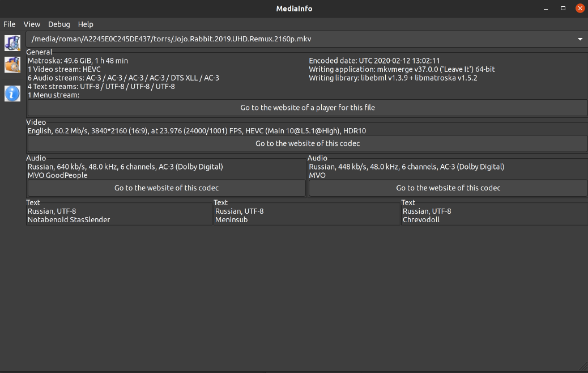Open codec website for MVO GoodPeople audio
This screenshot has width=588, height=373.
pyautogui.click(x=167, y=188)
